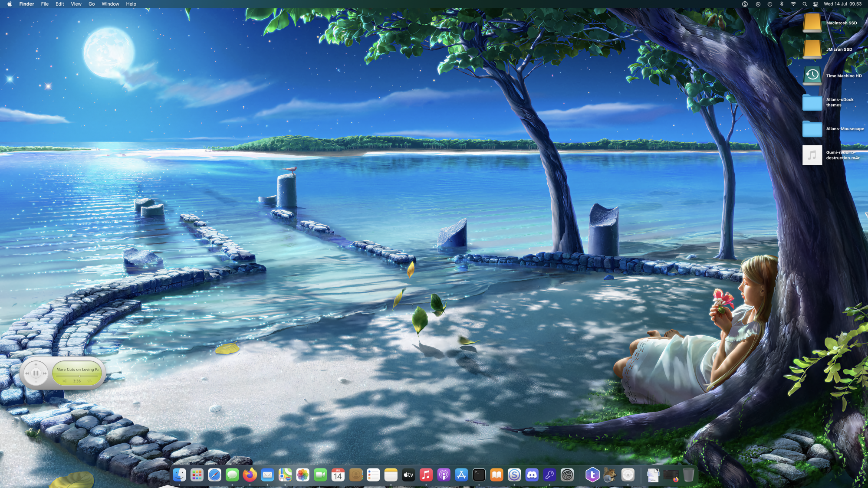
Task: Click the 3:36 elapsed time display
Action: 77,381
